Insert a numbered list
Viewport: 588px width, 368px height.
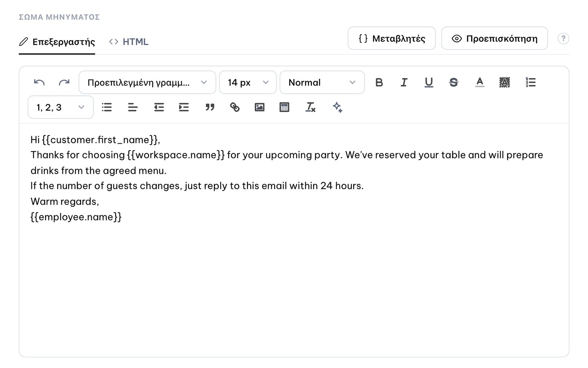(x=531, y=82)
